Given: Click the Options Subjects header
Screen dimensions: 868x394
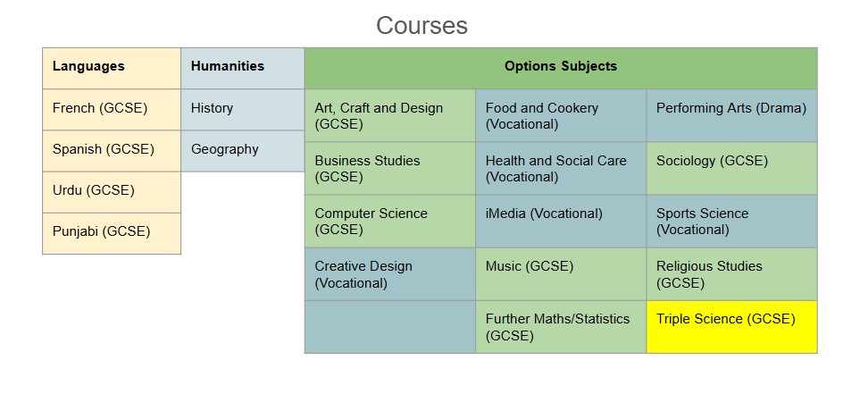Looking at the screenshot, I should coord(560,67).
